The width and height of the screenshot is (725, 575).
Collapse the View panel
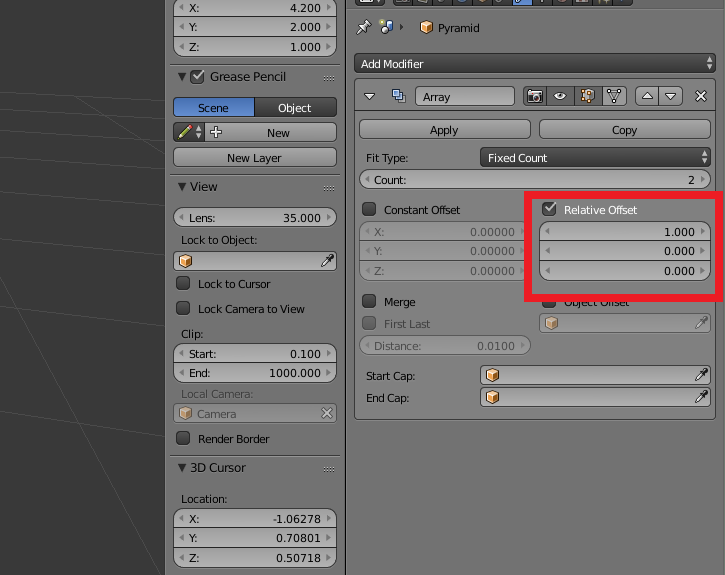(182, 187)
